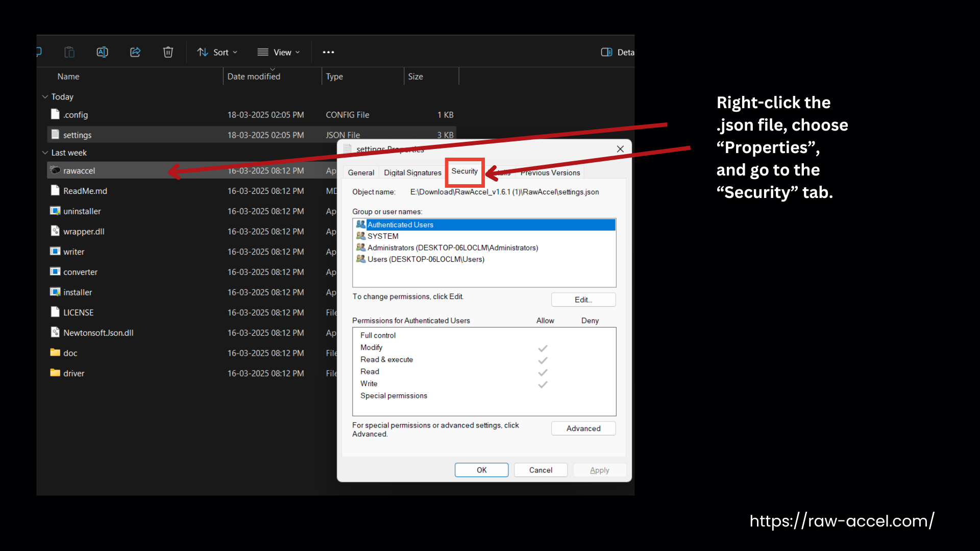980x551 pixels.
Task: Select the Newtonsoft.Json.dll file icon
Action: click(55, 332)
